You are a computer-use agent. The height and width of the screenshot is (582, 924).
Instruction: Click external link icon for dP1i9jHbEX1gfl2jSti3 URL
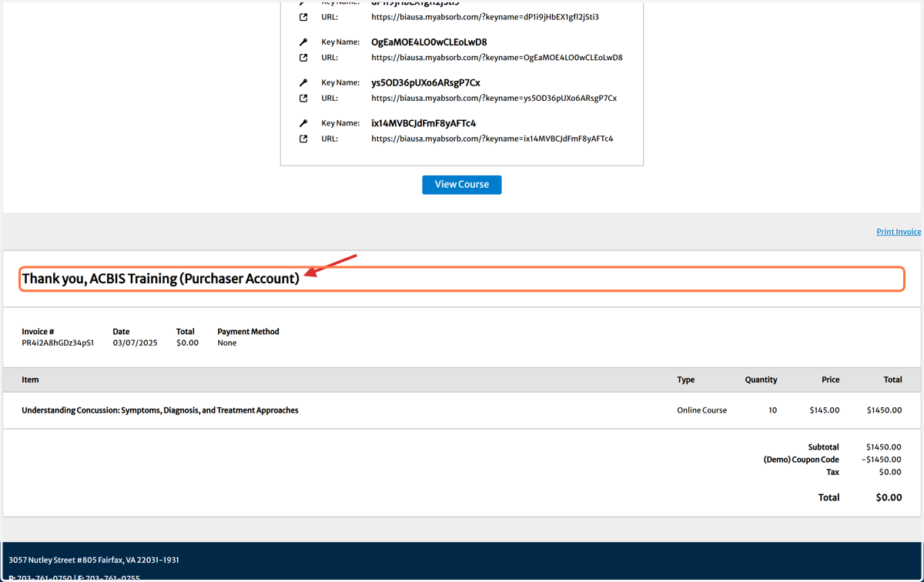pyautogui.click(x=303, y=17)
